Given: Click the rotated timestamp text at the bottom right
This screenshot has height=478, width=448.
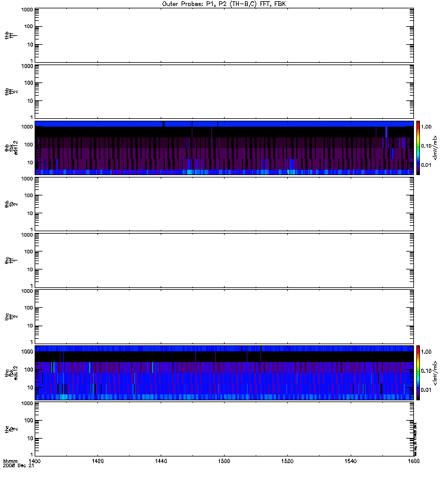Looking at the screenshot, I should tap(415, 439).
